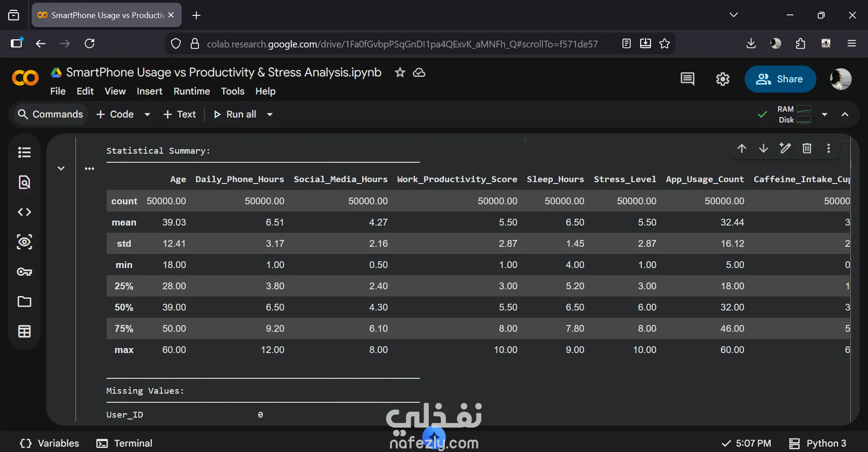Open the Edit menu
The height and width of the screenshot is (452, 868).
(85, 91)
